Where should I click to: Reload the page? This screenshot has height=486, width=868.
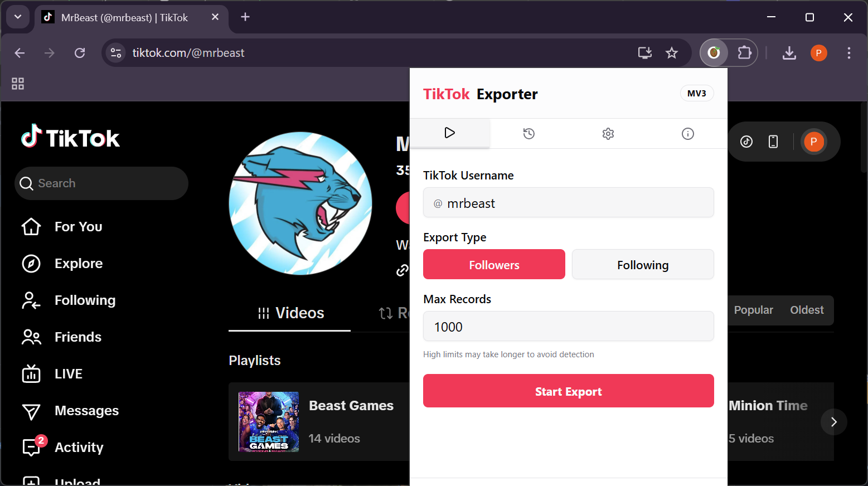point(80,53)
